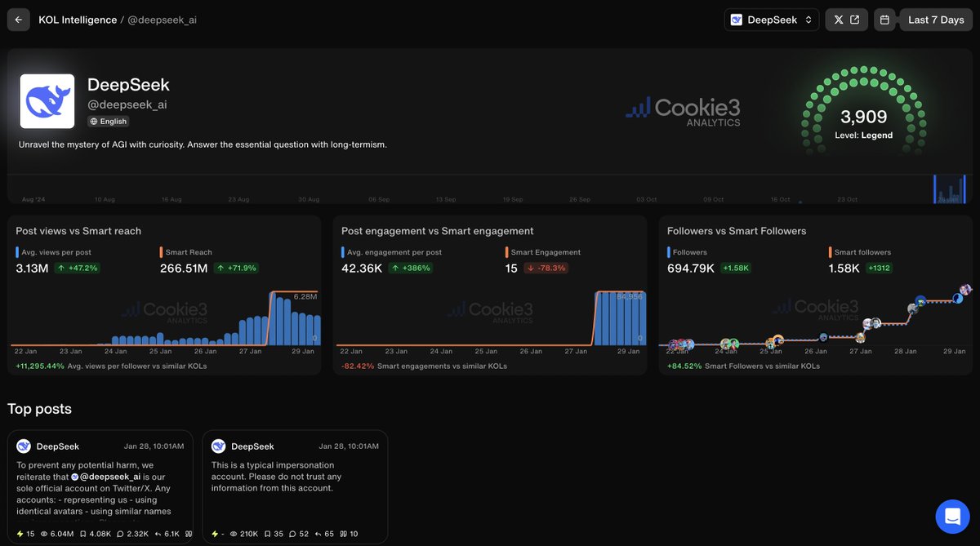Click the +71.9% smart reach badge
This screenshot has width=980, height=546.
tap(237, 268)
